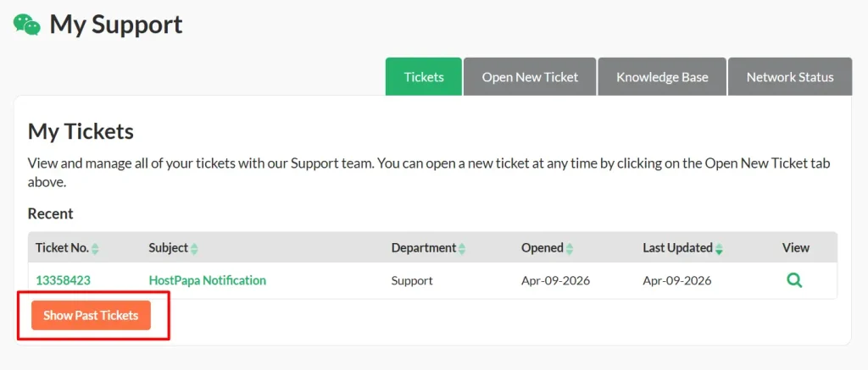The width and height of the screenshot is (868, 370).
Task: Click the Last Updated header label
Action: 677,248
